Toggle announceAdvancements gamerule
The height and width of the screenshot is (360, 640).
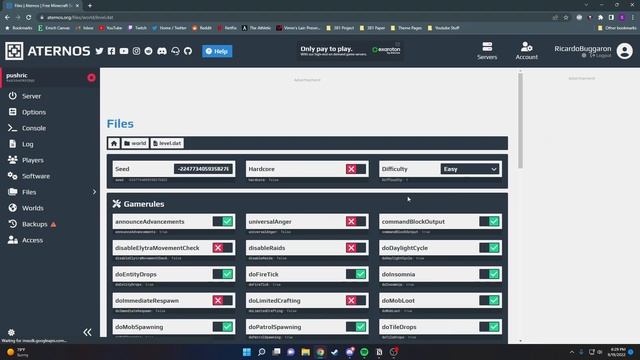tap(223, 222)
